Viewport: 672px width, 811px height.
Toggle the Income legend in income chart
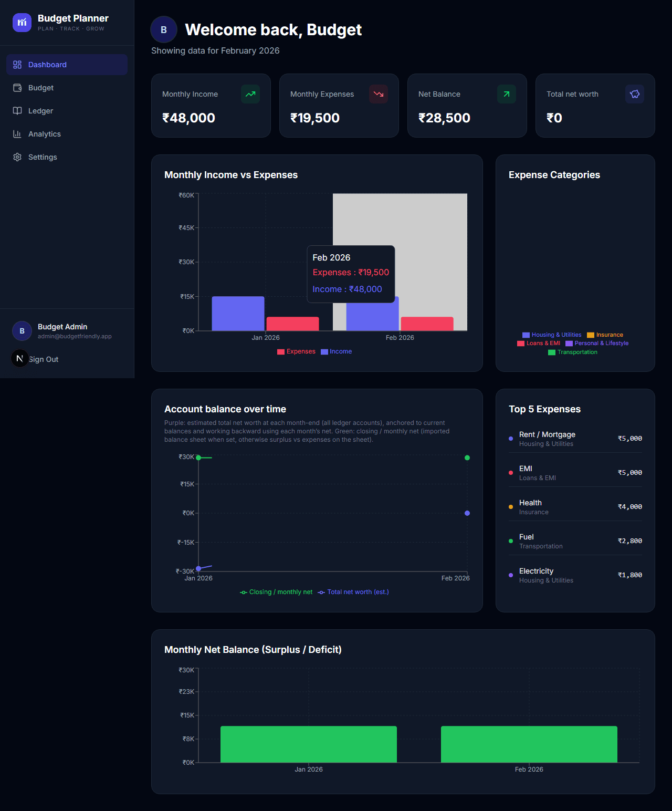point(336,351)
